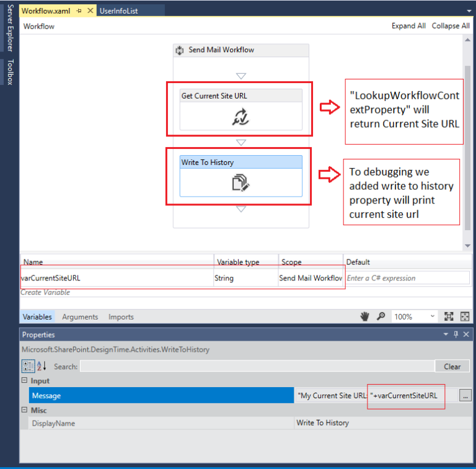The image size is (476, 469).
Task: Close the Properties panel
Action: pos(466,334)
